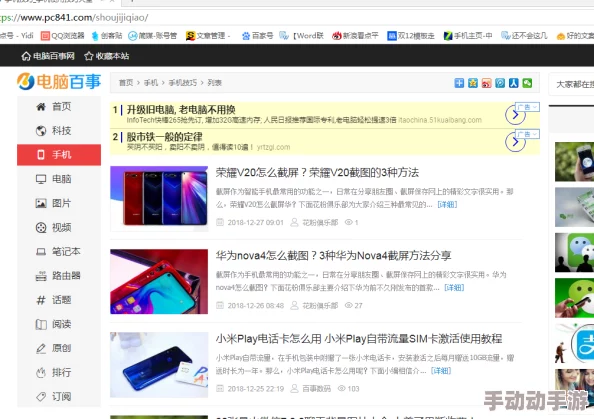Open 订阅 section in sidebar
The height and width of the screenshot is (419, 594).
point(59,397)
